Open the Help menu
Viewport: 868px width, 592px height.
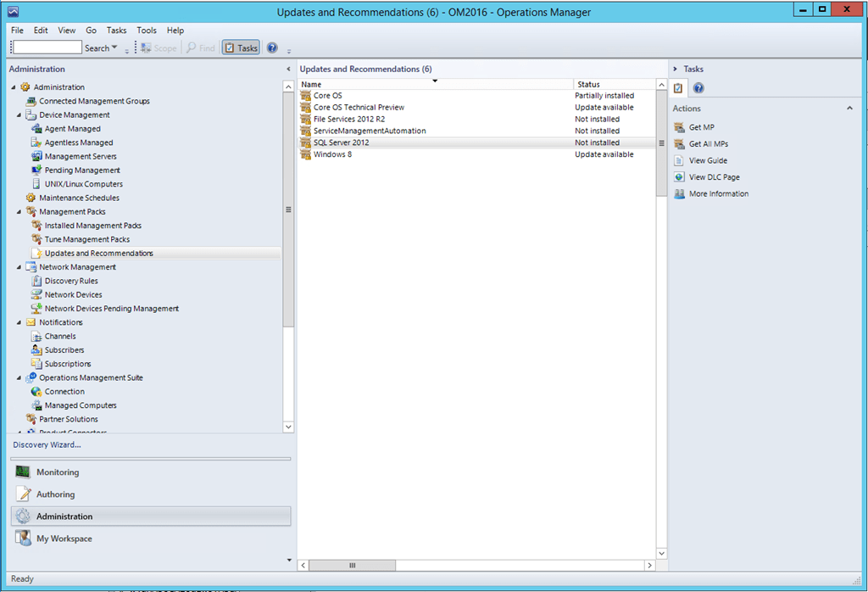(175, 31)
